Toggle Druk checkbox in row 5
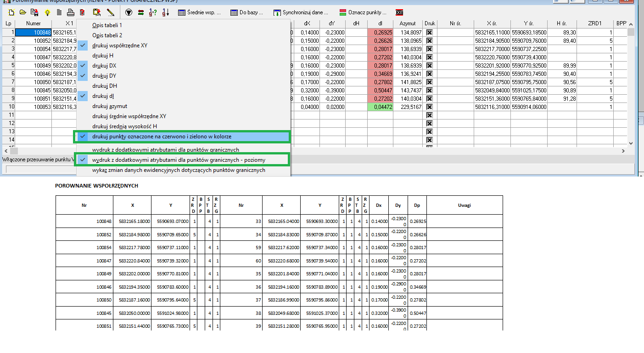Viewport: 644px width, 353px height. (430, 65)
